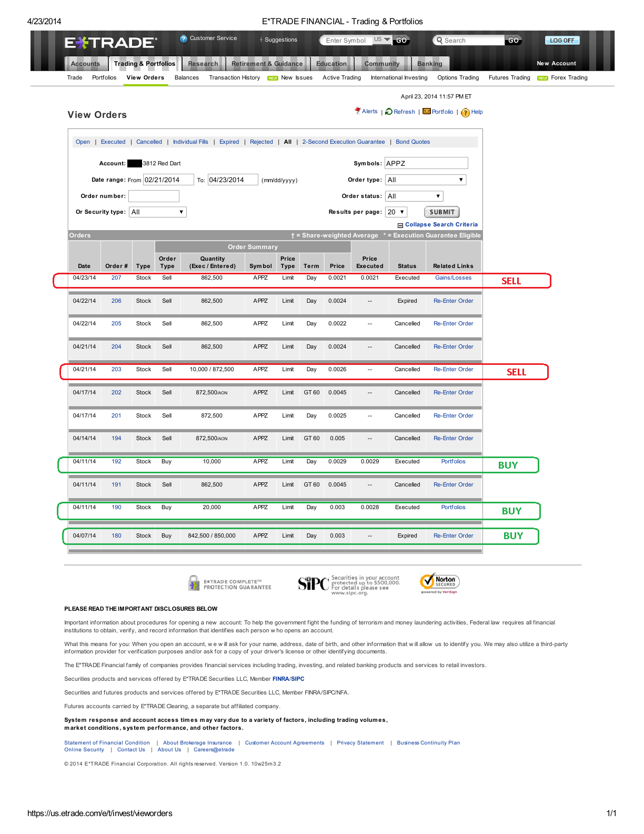Select Forex Trading submenu item
644x834 pixels.
click(569, 77)
